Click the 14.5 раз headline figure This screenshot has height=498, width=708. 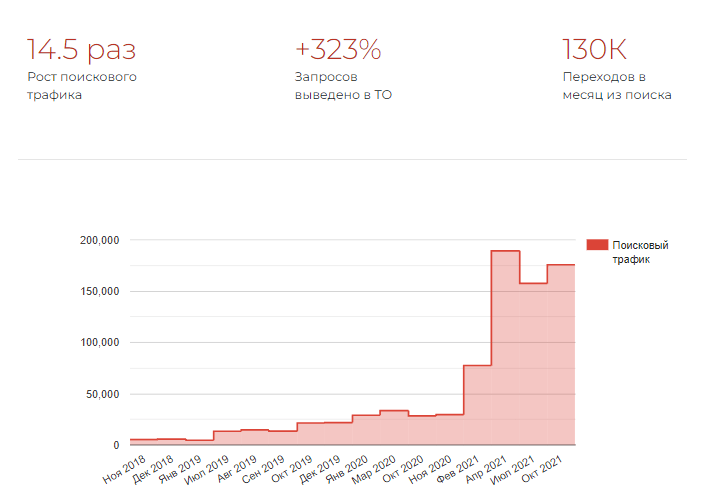[x=81, y=49]
